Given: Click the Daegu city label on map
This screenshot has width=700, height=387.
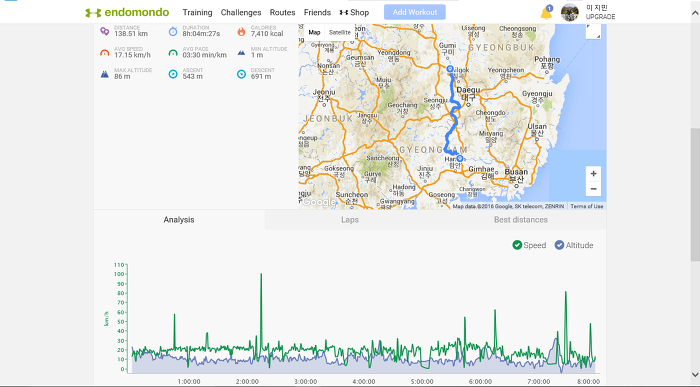Looking at the screenshot, I should (x=468, y=93).
